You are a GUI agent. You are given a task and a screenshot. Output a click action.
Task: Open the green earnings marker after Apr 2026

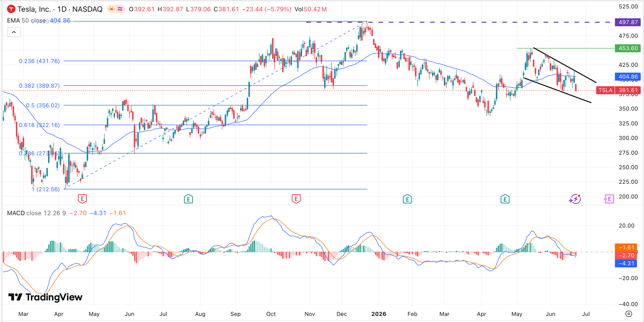click(505, 199)
